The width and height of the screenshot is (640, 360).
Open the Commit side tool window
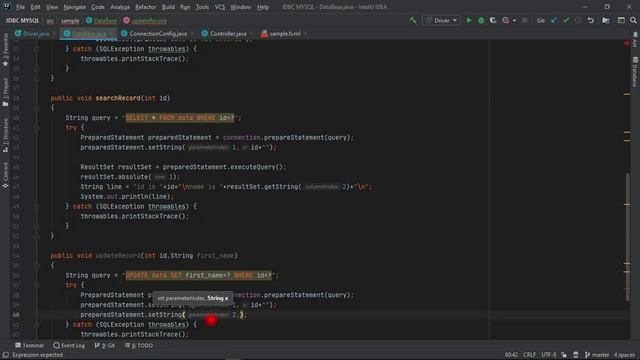pyautogui.click(x=5, y=175)
